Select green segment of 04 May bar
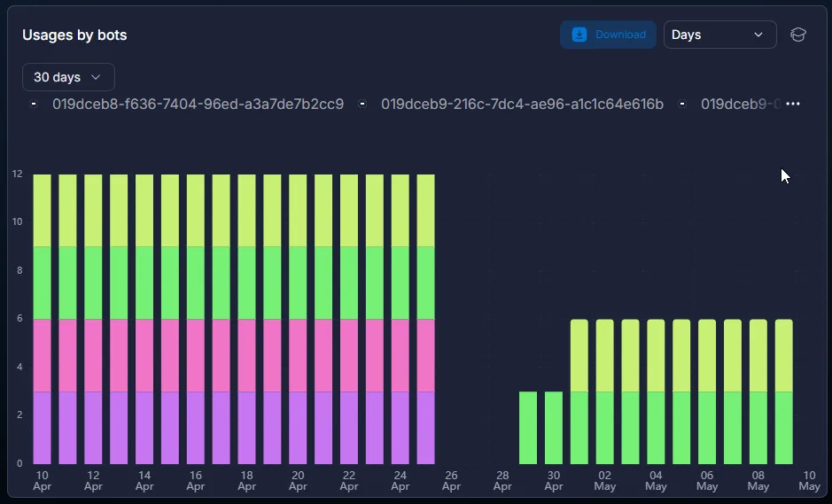The width and height of the screenshot is (832, 504). point(656,428)
